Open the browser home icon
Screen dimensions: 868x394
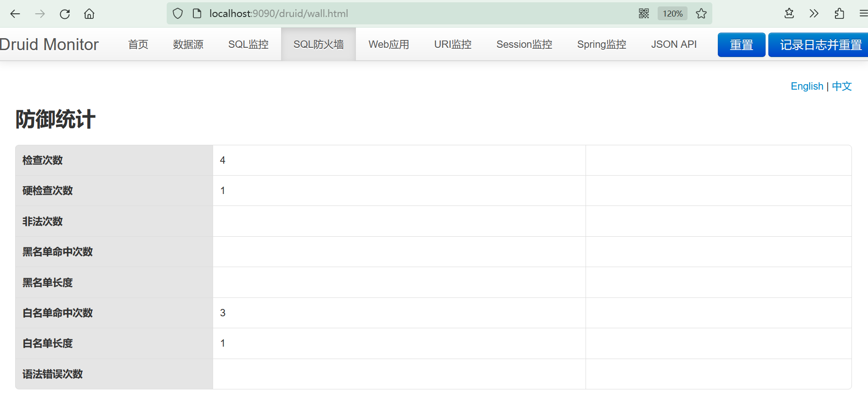click(89, 14)
